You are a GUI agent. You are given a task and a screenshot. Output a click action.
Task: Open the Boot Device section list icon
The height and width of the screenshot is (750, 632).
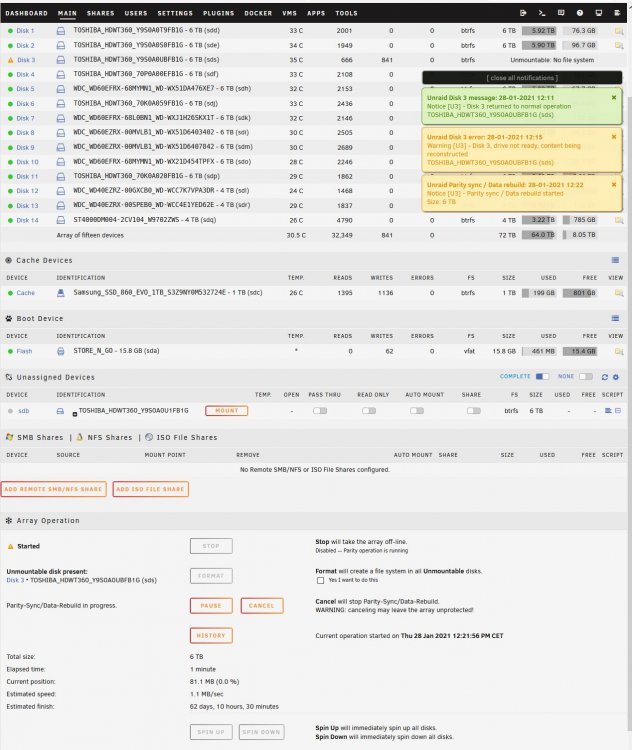(x=615, y=319)
